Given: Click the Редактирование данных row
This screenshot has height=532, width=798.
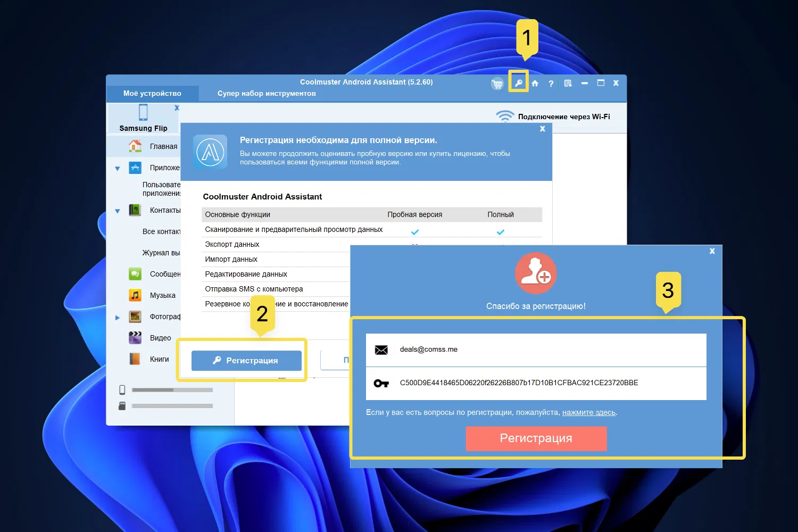Looking at the screenshot, I should pyautogui.click(x=276, y=274).
